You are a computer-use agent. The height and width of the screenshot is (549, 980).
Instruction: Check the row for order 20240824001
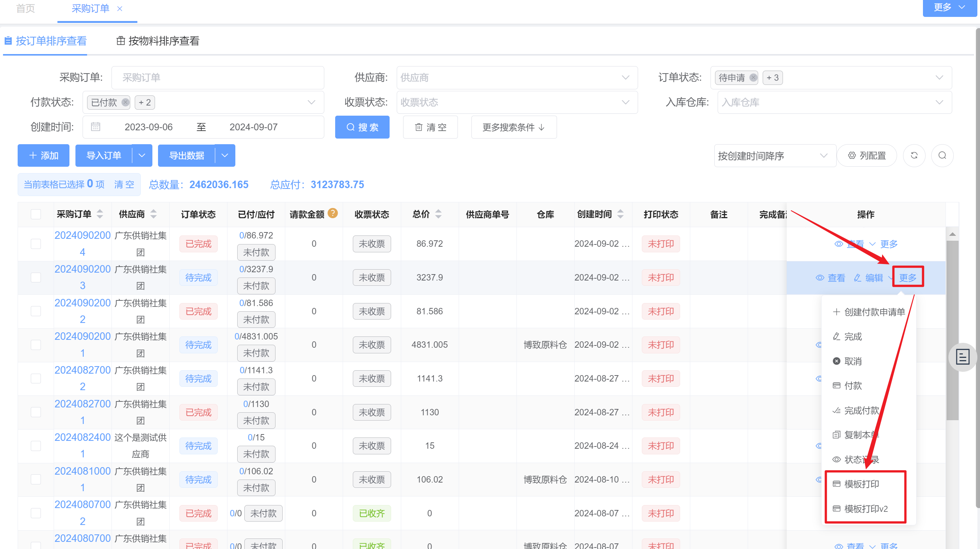(x=36, y=446)
